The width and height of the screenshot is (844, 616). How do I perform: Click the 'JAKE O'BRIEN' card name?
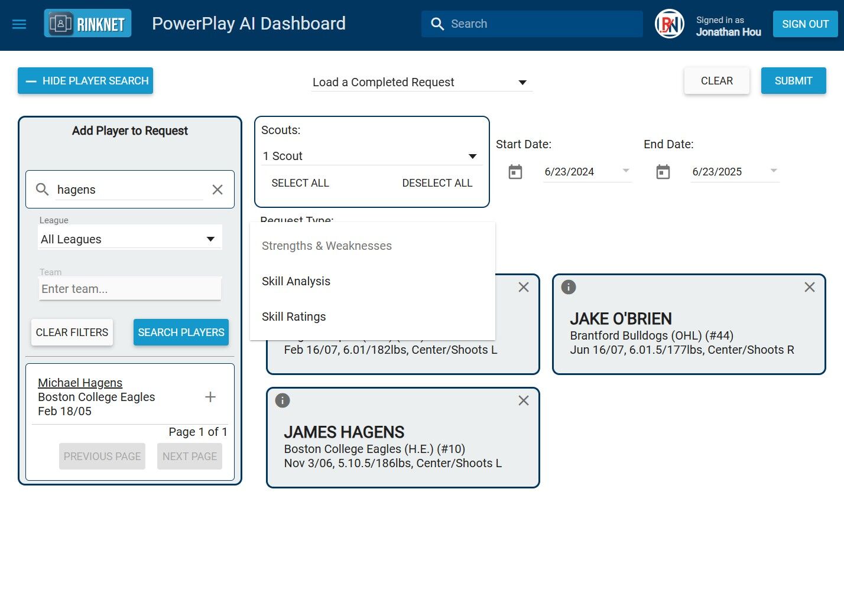[621, 319]
